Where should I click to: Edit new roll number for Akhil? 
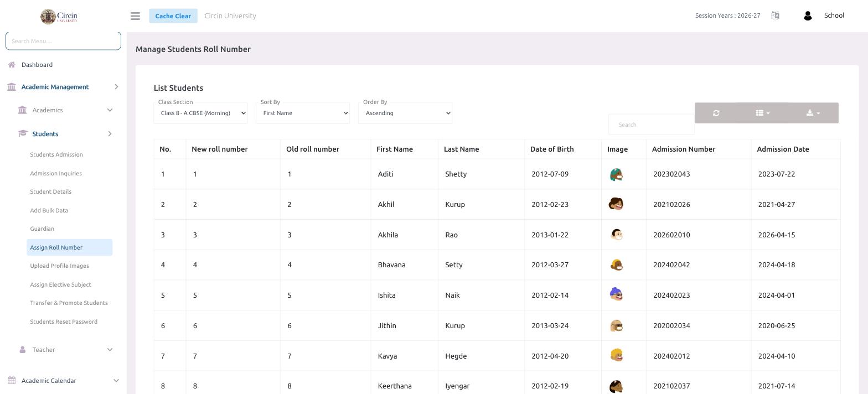point(233,204)
